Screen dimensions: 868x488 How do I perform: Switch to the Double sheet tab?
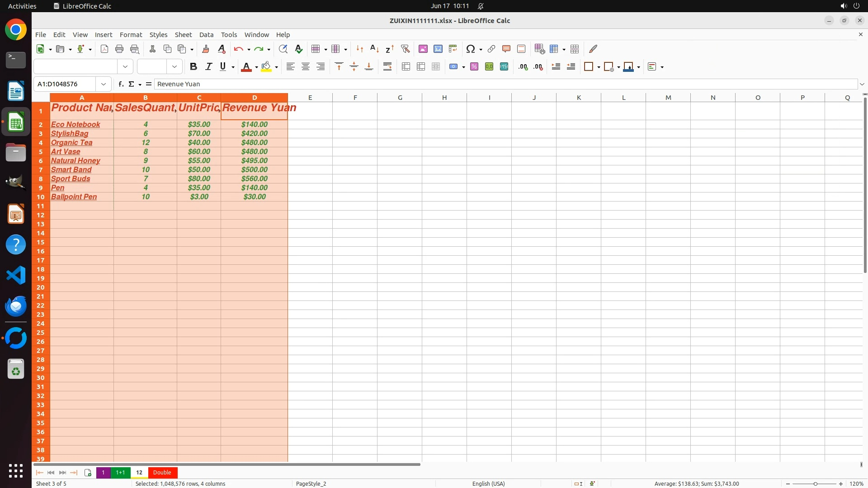tap(162, 473)
